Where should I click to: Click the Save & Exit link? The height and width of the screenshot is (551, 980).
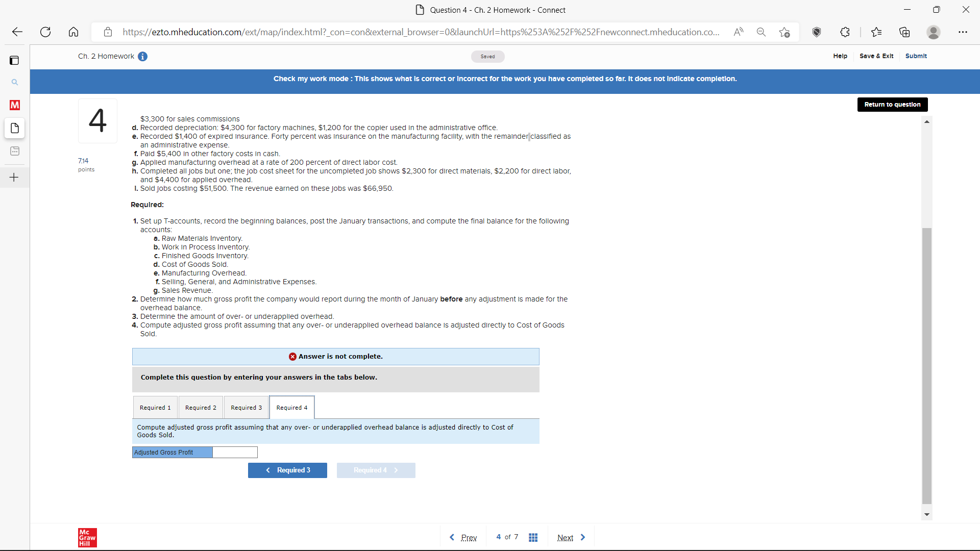click(876, 56)
